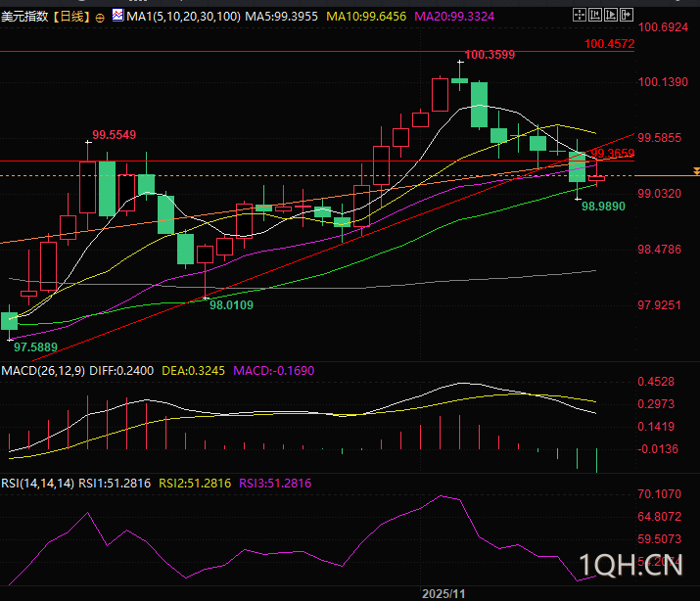Click the RSI1:51.2816 value
The height and width of the screenshot is (601, 700).
coord(115,484)
